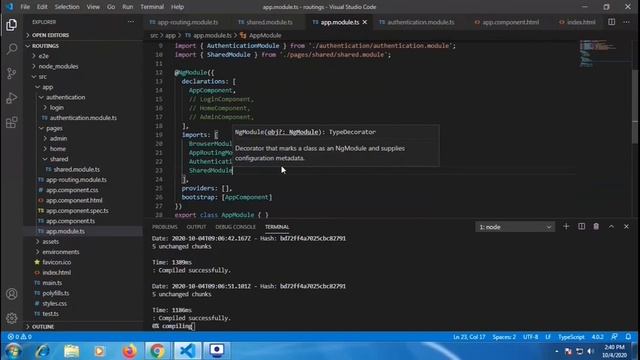The image size is (640, 360).
Task: Open File Explorer from taskbar
Action: tap(71, 351)
